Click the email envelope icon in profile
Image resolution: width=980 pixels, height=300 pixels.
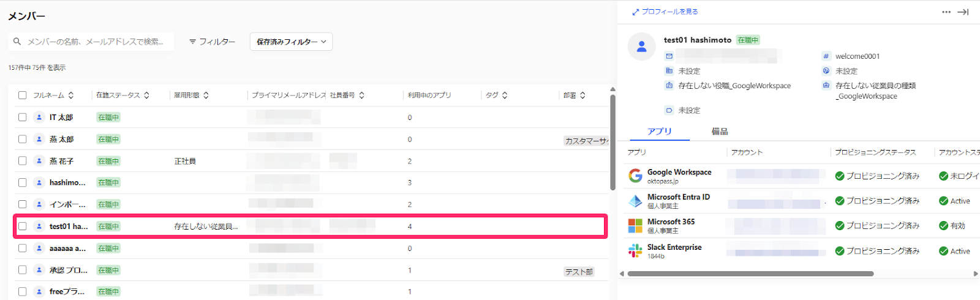(669, 56)
